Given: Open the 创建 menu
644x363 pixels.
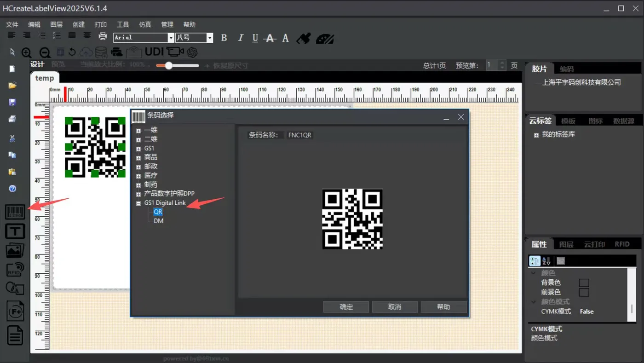Looking at the screenshot, I should pyautogui.click(x=79, y=24).
